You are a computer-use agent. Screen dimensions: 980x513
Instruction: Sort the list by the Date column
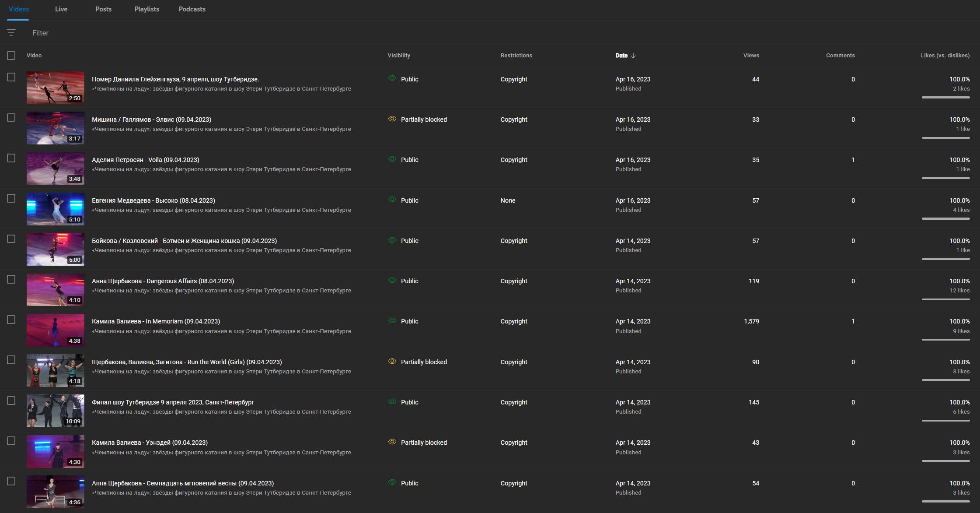(x=621, y=56)
